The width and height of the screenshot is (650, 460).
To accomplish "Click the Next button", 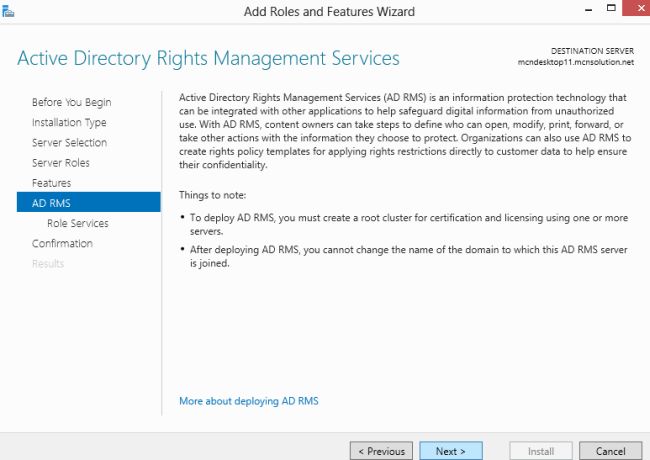I will tap(451, 451).
